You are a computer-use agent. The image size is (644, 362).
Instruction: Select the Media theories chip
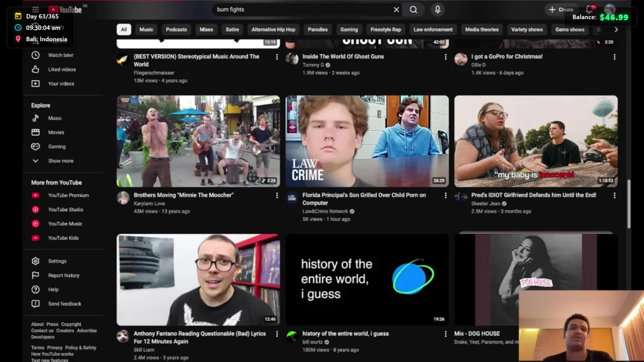click(x=482, y=30)
